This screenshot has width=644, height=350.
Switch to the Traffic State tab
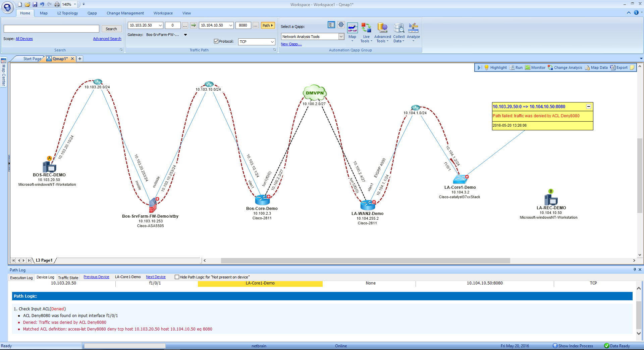pos(68,278)
